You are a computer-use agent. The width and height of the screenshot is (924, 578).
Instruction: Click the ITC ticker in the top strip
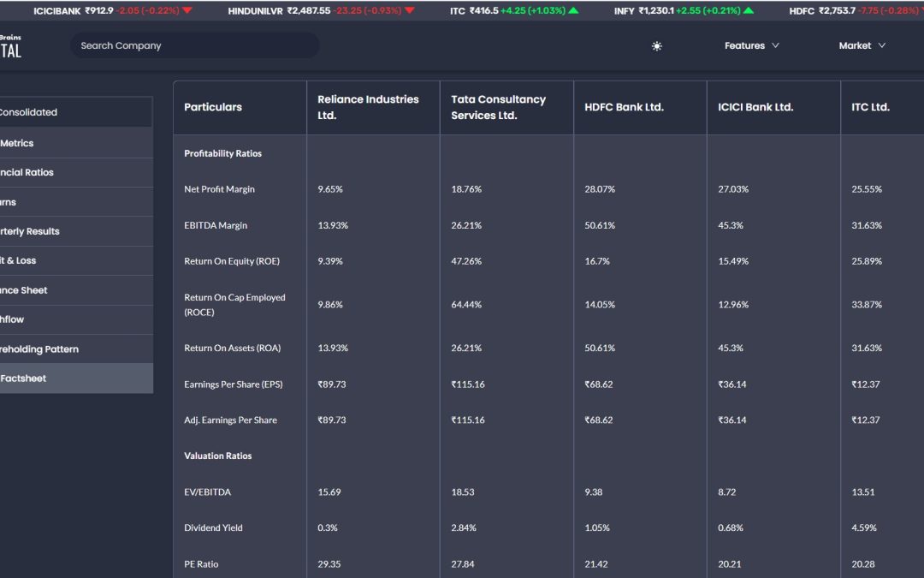[x=514, y=10]
